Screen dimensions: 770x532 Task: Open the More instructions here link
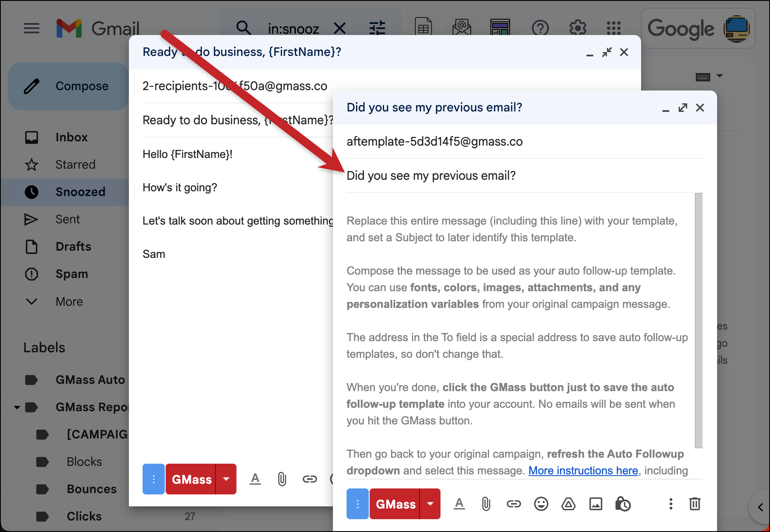[x=583, y=471]
